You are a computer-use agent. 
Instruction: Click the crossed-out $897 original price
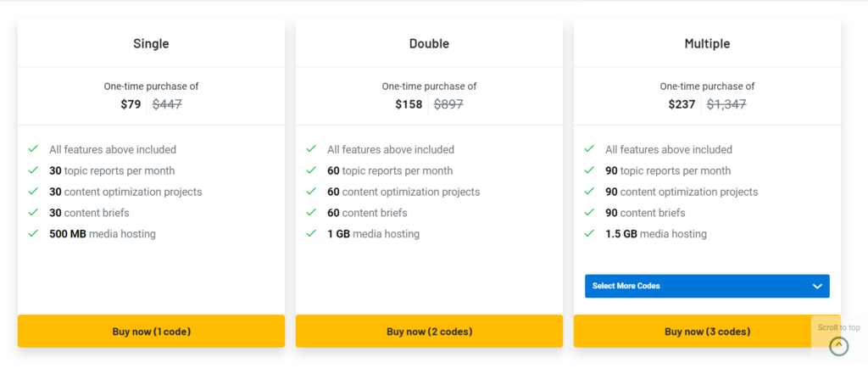(448, 104)
